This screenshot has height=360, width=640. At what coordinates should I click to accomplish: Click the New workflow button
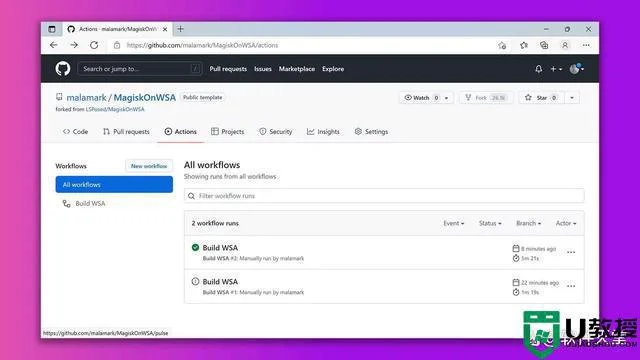(149, 166)
